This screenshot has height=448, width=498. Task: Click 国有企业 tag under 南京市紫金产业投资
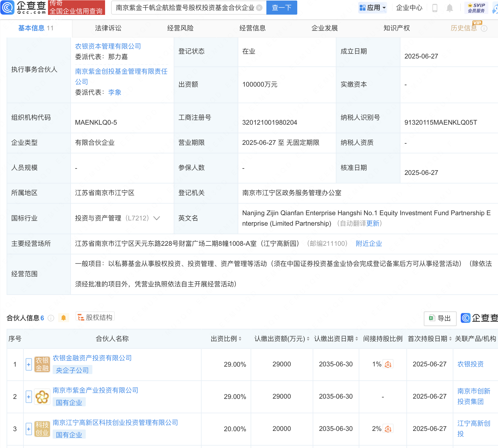pos(69,402)
